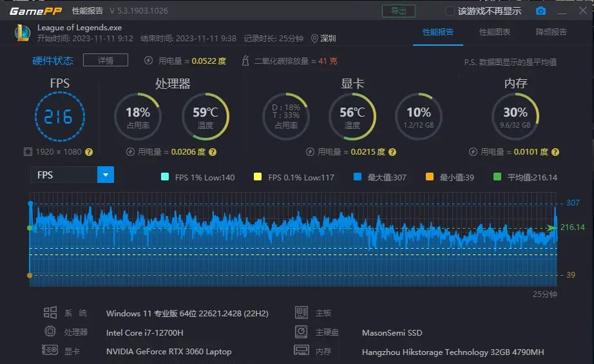Click the motherboard icon in hardware list
The image size is (594, 364).
(301, 312)
